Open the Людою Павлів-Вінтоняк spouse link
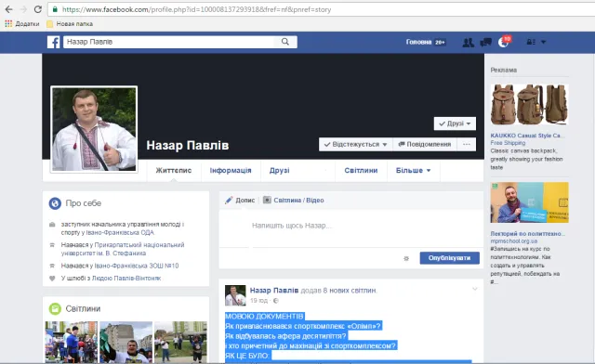The height and width of the screenshot is (364, 595). click(126, 279)
